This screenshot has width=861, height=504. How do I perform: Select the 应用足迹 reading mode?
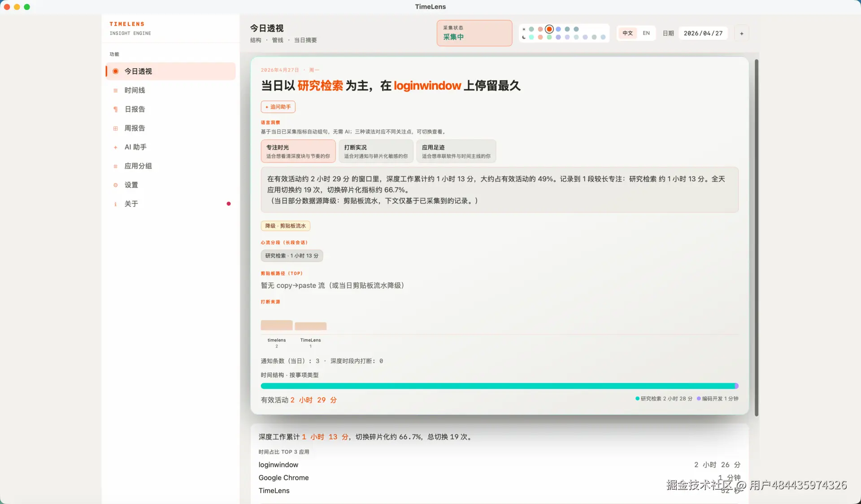click(456, 151)
